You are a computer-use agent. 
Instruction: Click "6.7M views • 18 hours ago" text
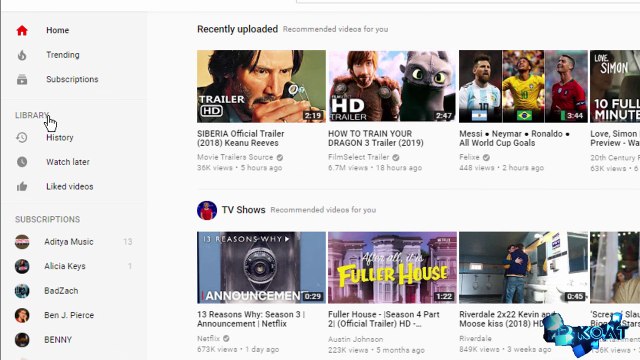click(x=375, y=168)
